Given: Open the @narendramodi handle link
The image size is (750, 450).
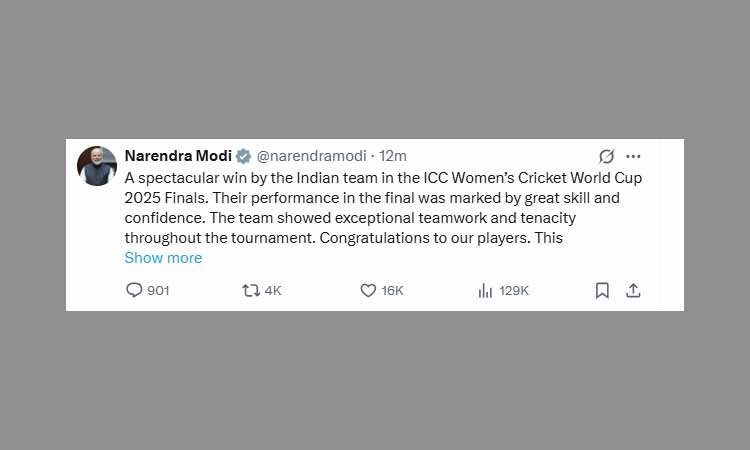Looking at the screenshot, I should click(311, 156).
